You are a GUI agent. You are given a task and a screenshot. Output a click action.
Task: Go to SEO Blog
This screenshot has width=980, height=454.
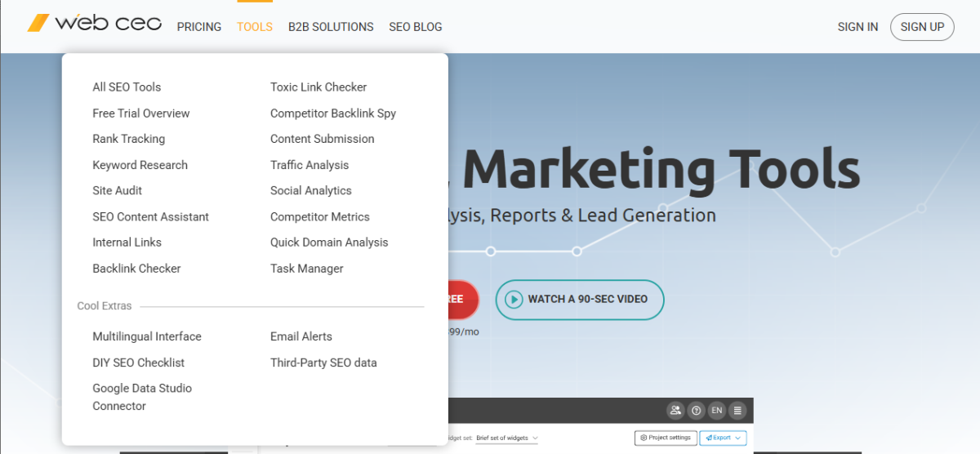(x=416, y=27)
